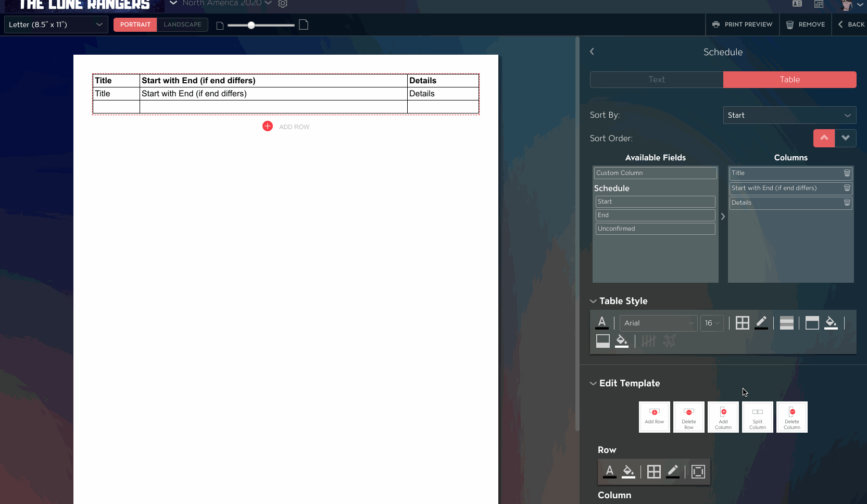867x504 pixels.
Task: Click the tally marks icon
Action: [649, 341]
